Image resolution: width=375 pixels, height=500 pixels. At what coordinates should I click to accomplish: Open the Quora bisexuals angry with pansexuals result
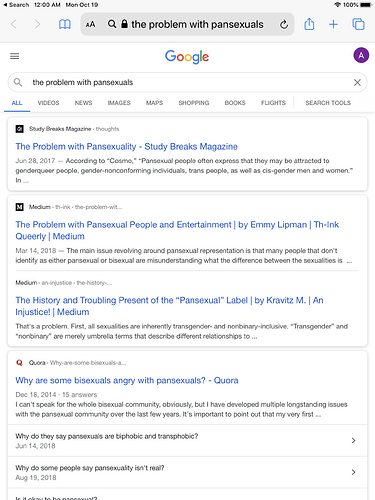[x=127, y=380]
